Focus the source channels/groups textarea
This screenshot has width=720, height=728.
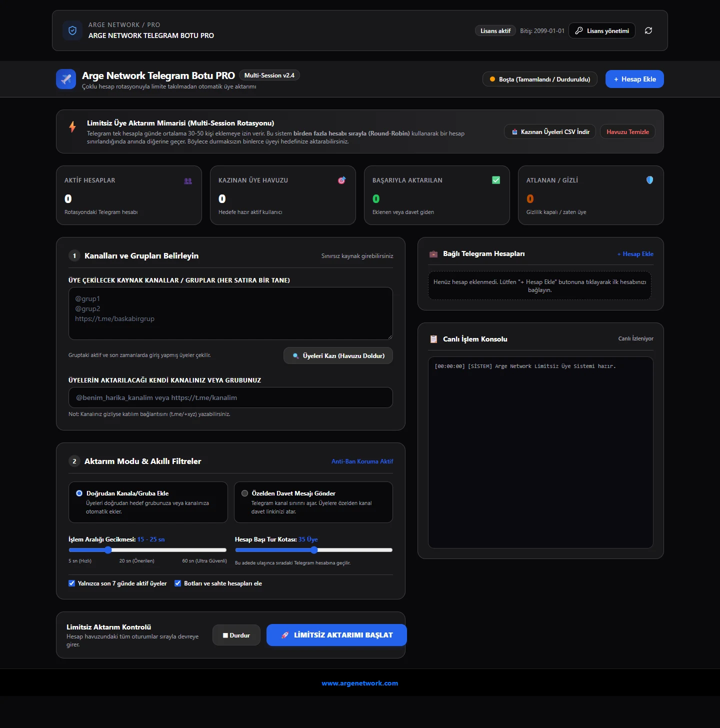click(x=230, y=313)
